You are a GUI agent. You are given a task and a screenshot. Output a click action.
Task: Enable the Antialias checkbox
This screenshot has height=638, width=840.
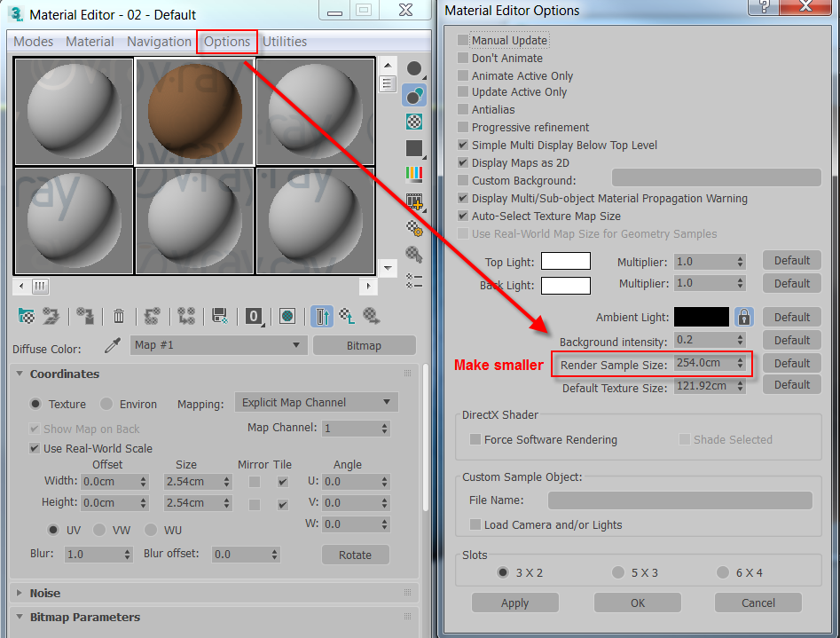click(x=462, y=111)
